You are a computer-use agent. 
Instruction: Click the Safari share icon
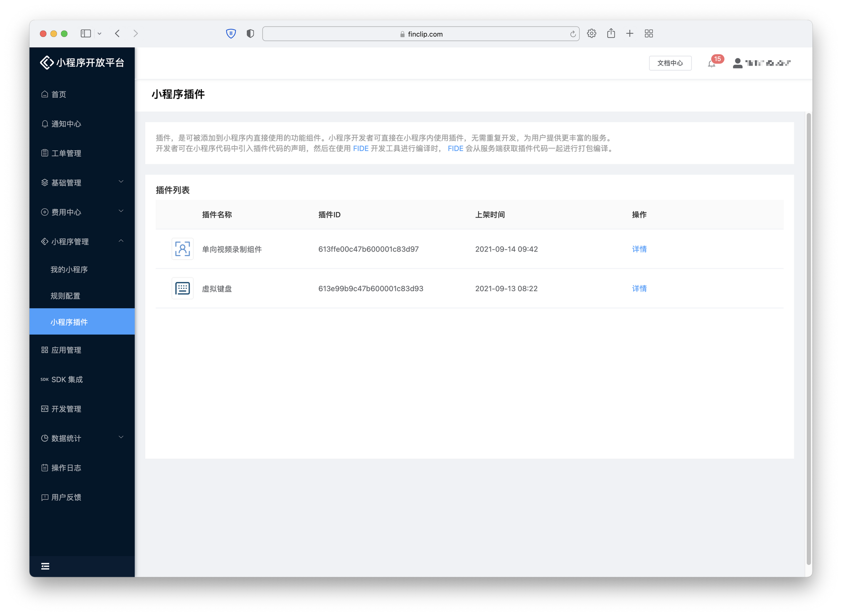(611, 34)
